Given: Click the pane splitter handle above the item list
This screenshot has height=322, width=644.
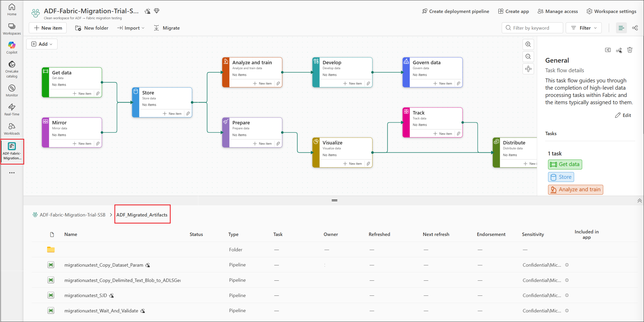Looking at the screenshot, I should [334, 200].
